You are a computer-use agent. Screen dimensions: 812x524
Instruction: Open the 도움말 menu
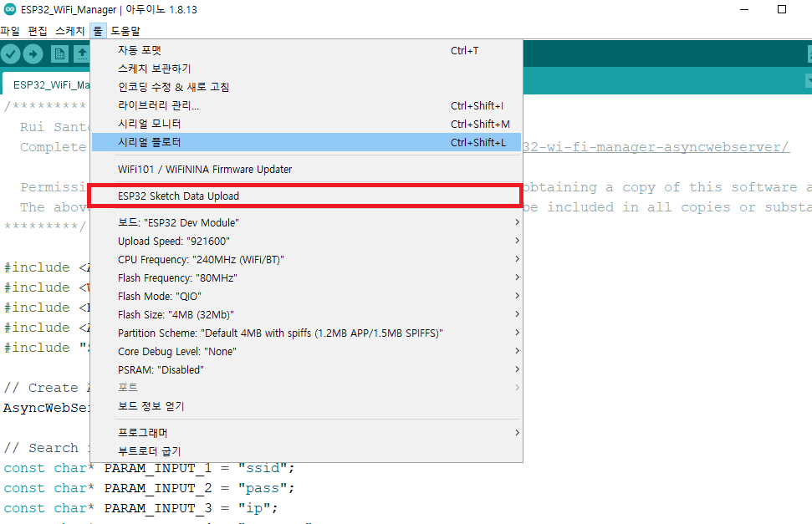tap(125, 31)
